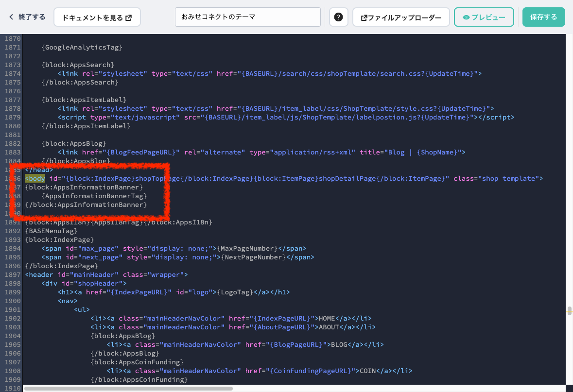The height and width of the screenshot is (392, 573).
Task: Click the header id="mainHeader" line
Action: point(106,274)
